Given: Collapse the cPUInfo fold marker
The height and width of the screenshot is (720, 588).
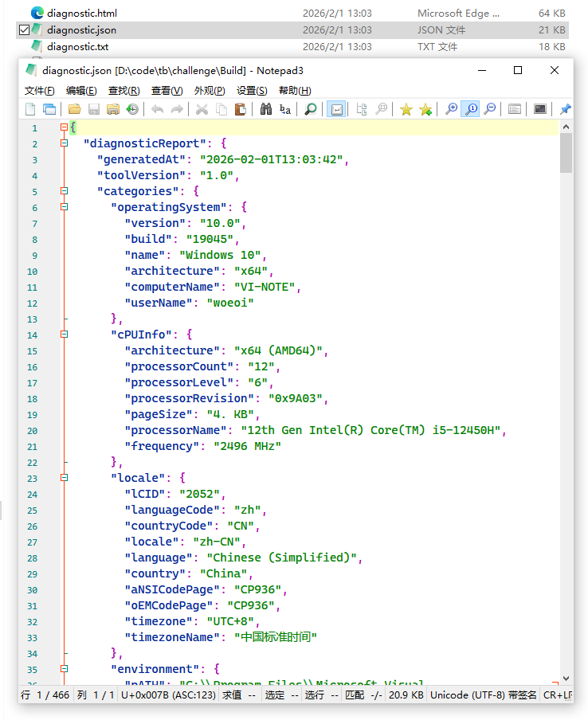Looking at the screenshot, I should [64, 335].
